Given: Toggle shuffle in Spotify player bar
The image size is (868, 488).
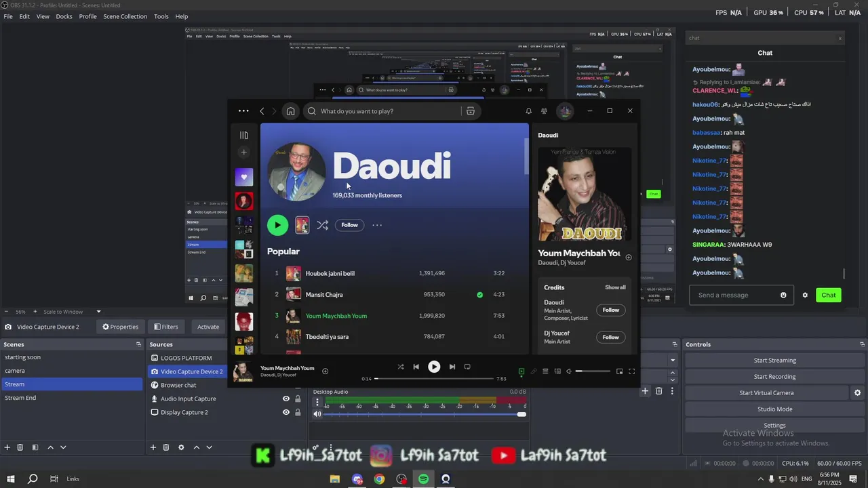Looking at the screenshot, I should tap(401, 367).
